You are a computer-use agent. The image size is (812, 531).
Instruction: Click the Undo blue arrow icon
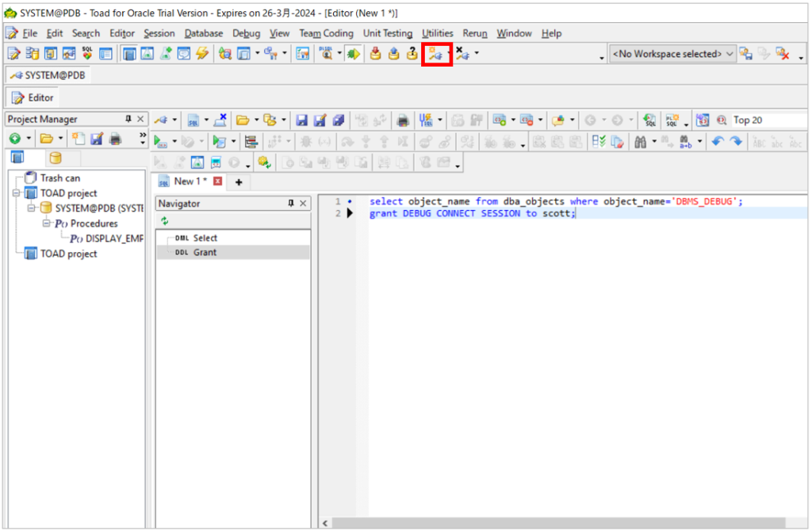[717, 141]
